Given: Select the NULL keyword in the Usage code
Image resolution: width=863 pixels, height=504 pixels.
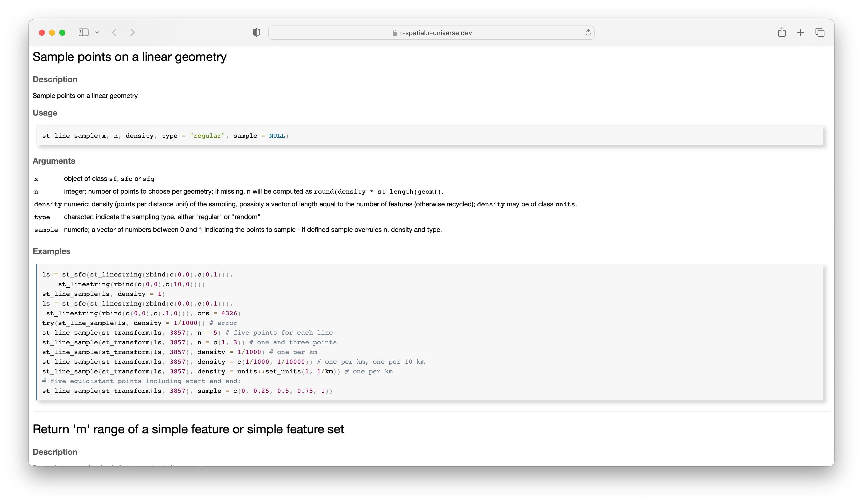Looking at the screenshot, I should point(277,135).
